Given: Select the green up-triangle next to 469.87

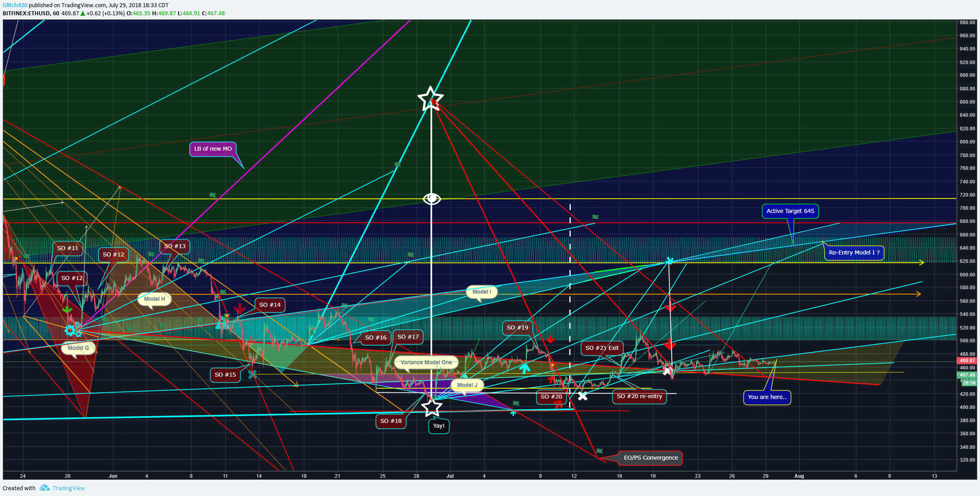Looking at the screenshot, I should (x=83, y=13).
